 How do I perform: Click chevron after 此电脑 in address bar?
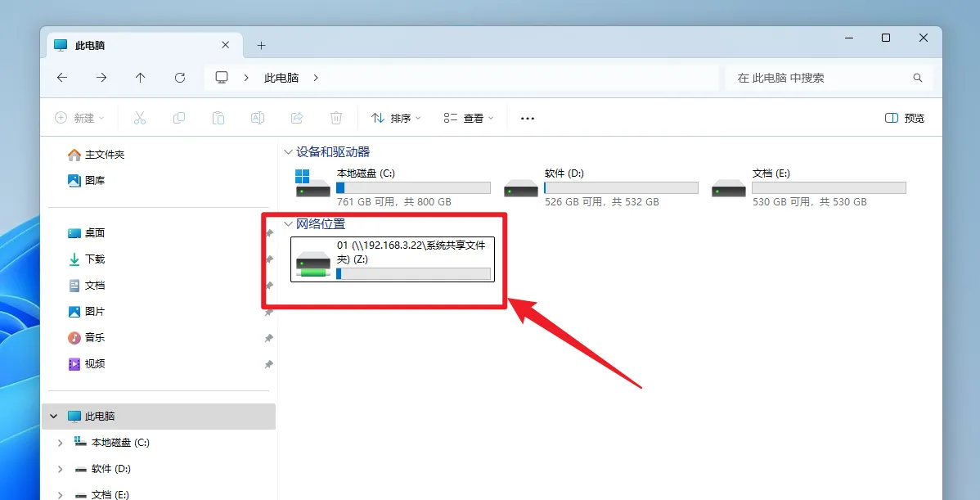point(316,78)
